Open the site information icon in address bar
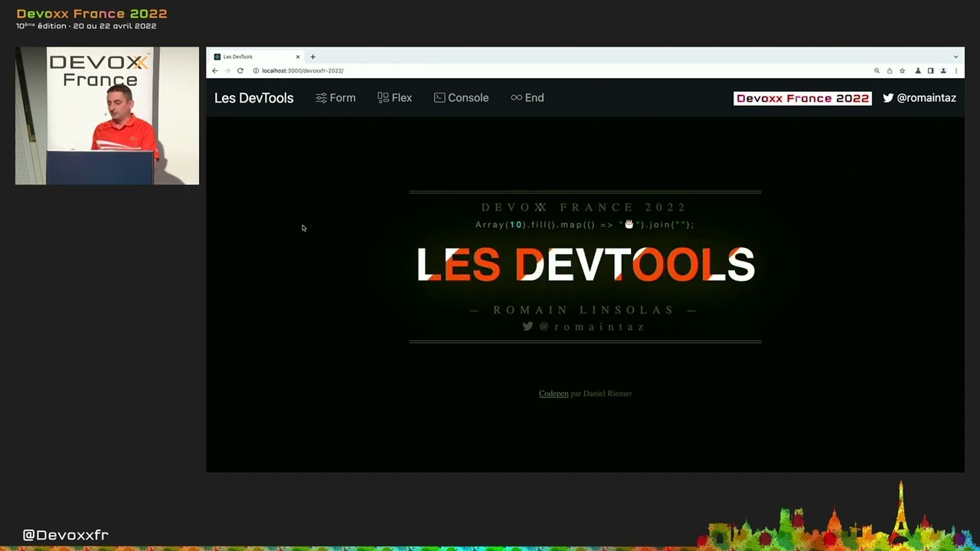 256,70
